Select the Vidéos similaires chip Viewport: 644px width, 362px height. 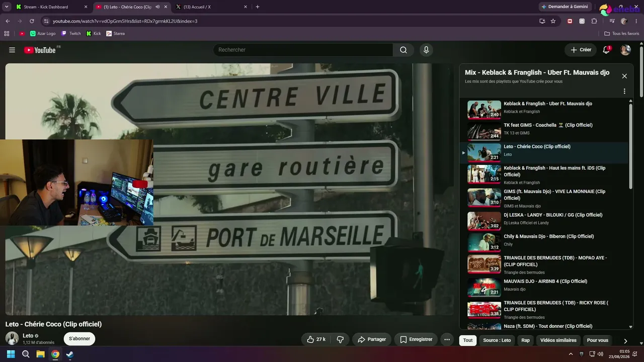558,340
